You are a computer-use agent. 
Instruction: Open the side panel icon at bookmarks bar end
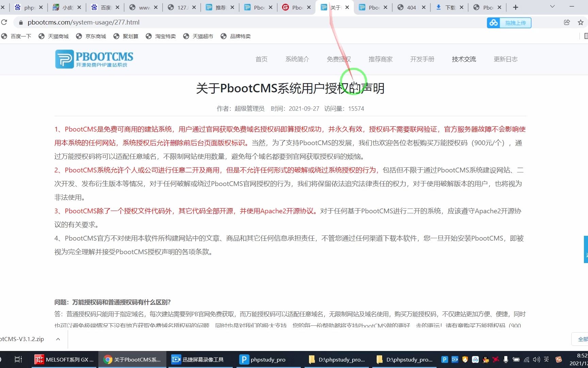(x=586, y=36)
